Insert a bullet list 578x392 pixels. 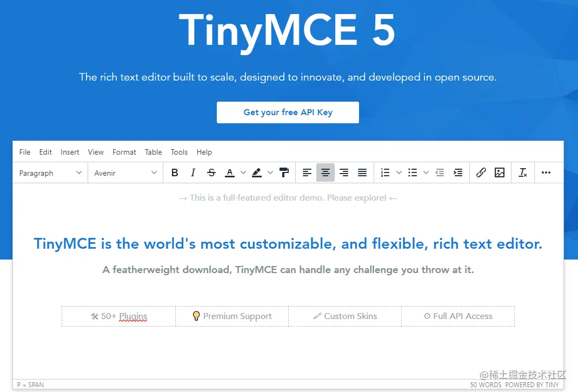point(413,172)
